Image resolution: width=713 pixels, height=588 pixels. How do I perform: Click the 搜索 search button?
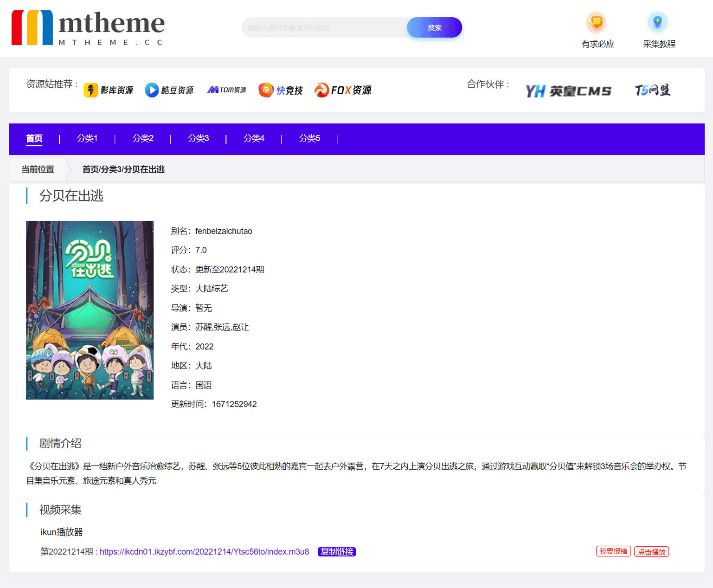click(x=435, y=27)
